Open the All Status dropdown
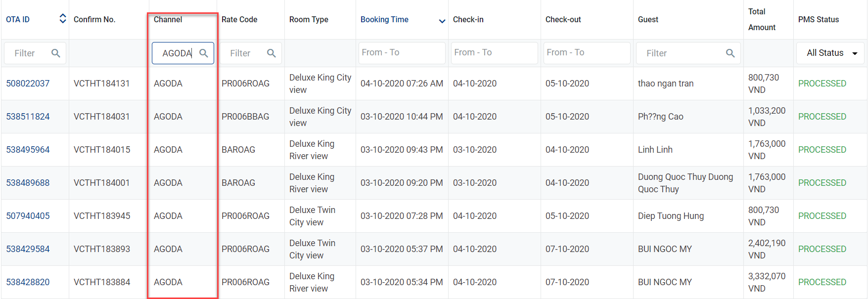The width and height of the screenshot is (868, 299). [x=830, y=53]
